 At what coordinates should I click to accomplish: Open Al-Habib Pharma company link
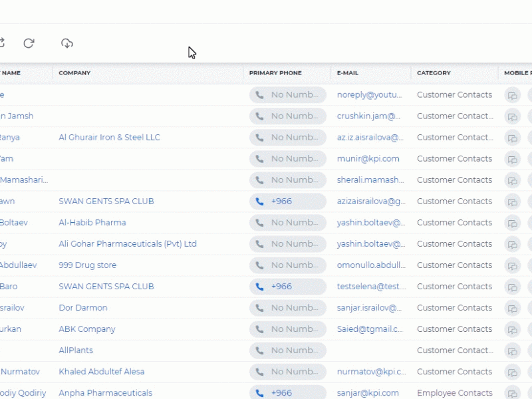92,223
